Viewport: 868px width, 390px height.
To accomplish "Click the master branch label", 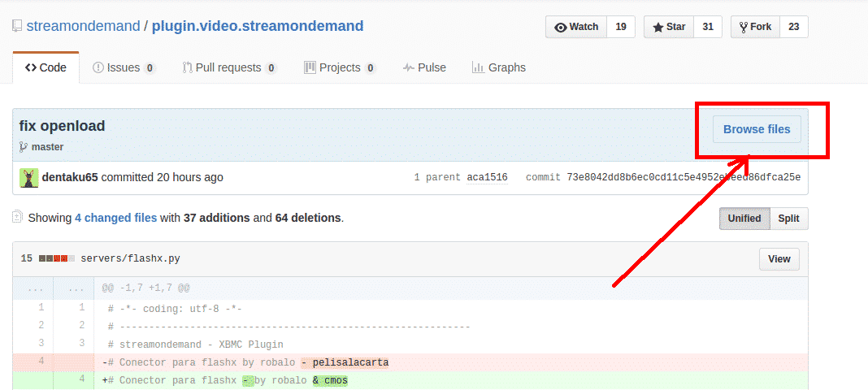I will (47, 147).
